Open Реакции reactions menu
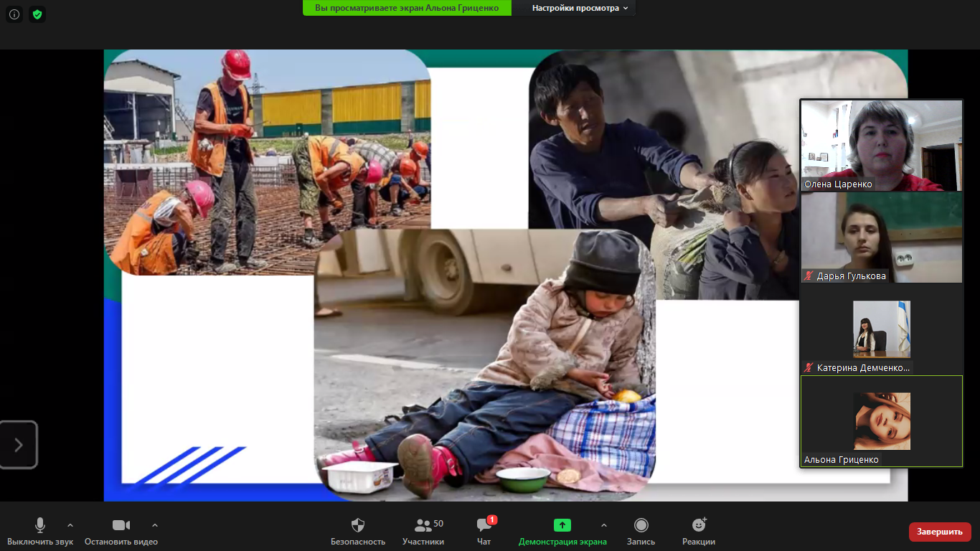The image size is (980, 551). pos(699,532)
